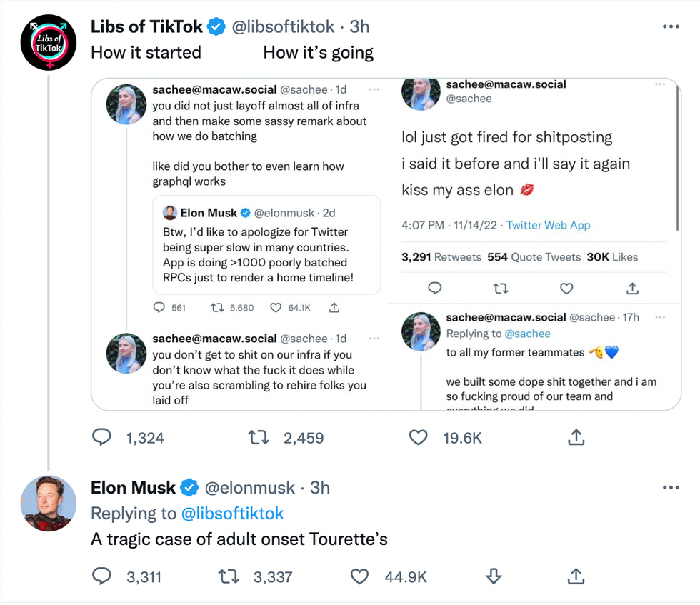The width and height of the screenshot is (700, 605).
Task: Open Elon Musk's profile avatar
Action: pyautogui.click(x=48, y=504)
